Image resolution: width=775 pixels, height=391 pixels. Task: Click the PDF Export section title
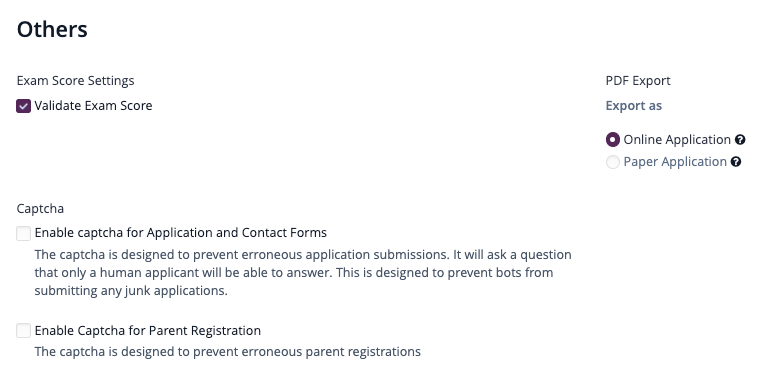[638, 81]
